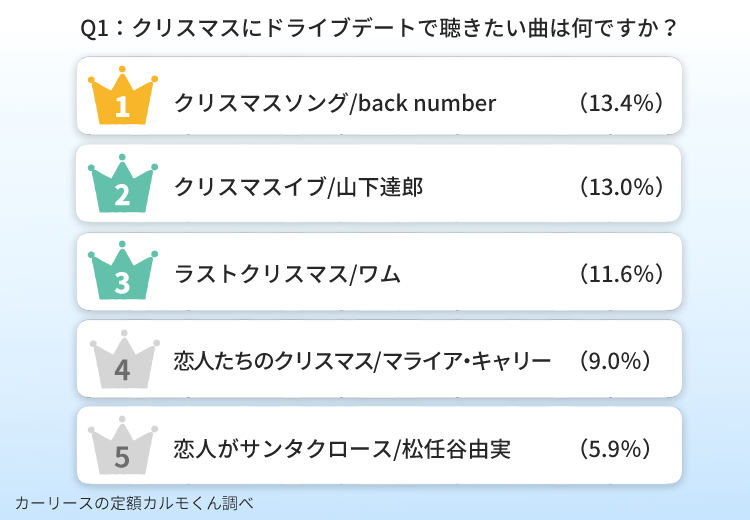Select 恋人たちのクリスマス/マライア・キャリー title

coord(362,361)
